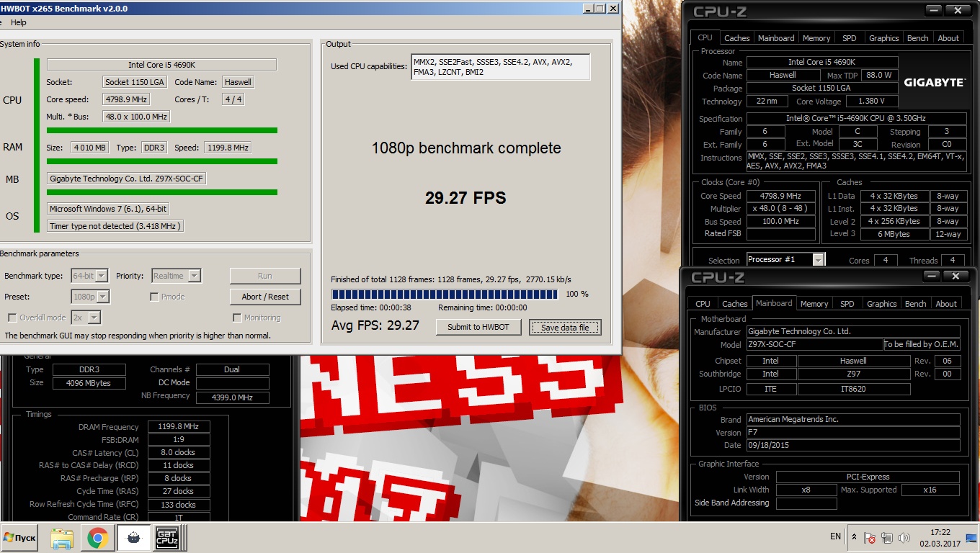980x553 pixels.
Task: Switch to Mainboard tab in upper CPU-Z
Action: 776,38
